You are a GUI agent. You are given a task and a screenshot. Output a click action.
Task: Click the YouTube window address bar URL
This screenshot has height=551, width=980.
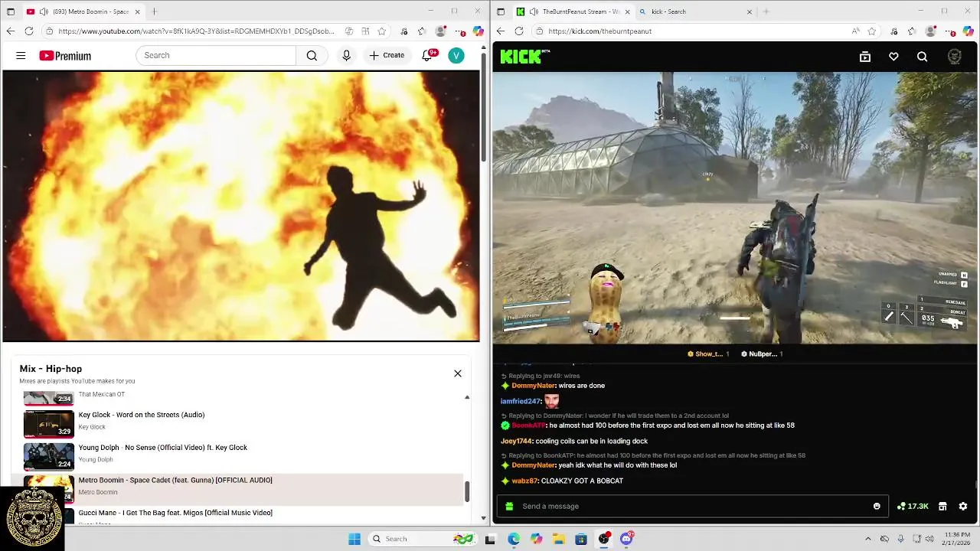(x=196, y=31)
